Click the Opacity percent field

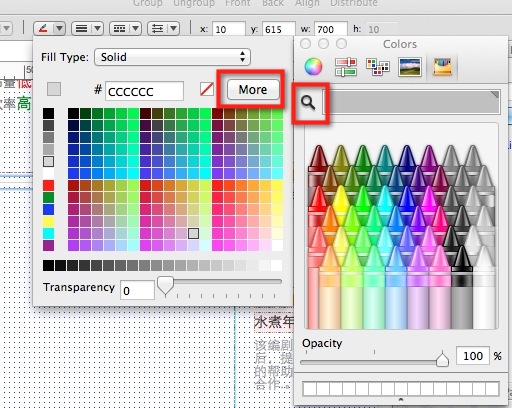click(x=473, y=356)
